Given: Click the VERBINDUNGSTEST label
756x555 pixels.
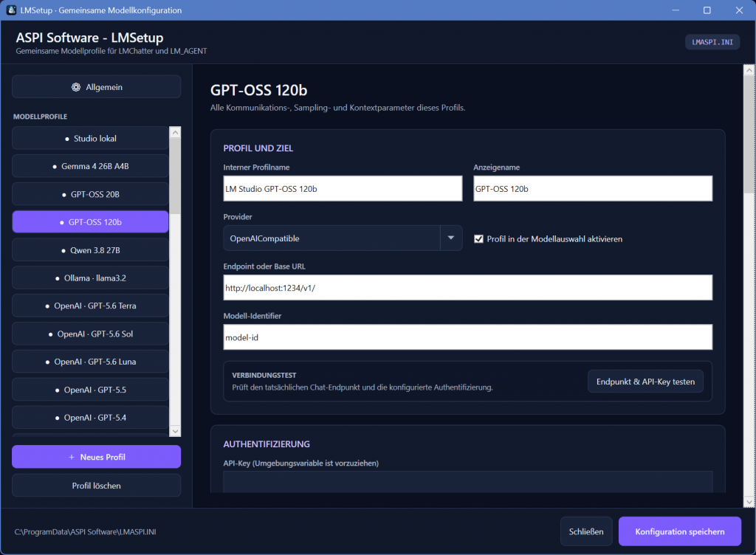Looking at the screenshot, I should point(264,375).
